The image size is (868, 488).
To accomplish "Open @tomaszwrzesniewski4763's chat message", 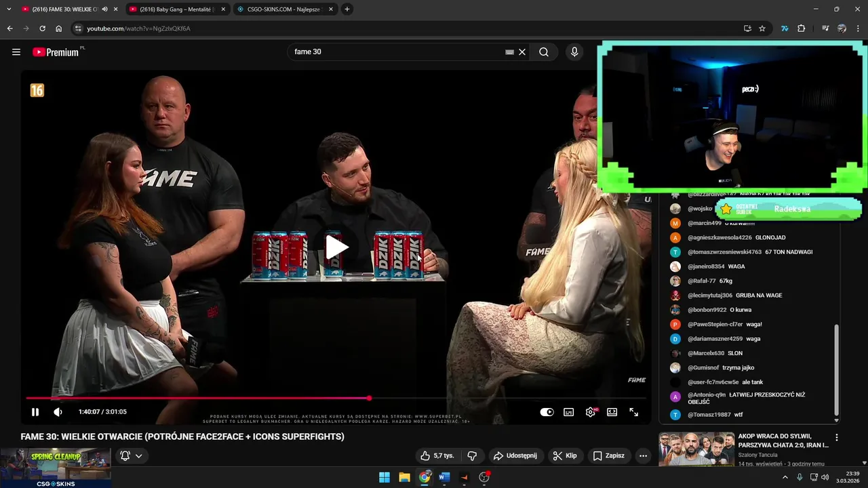I will click(750, 252).
